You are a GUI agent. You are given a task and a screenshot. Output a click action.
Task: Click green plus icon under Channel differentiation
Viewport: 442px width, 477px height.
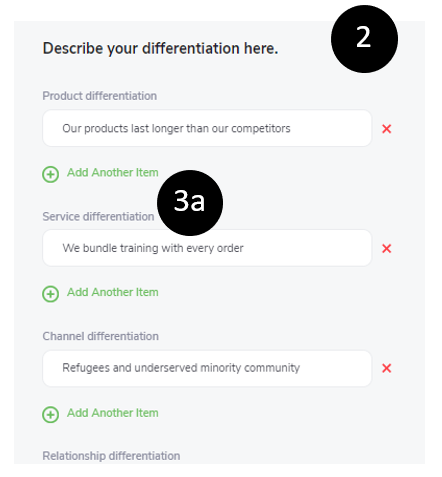[x=51, y=414]
